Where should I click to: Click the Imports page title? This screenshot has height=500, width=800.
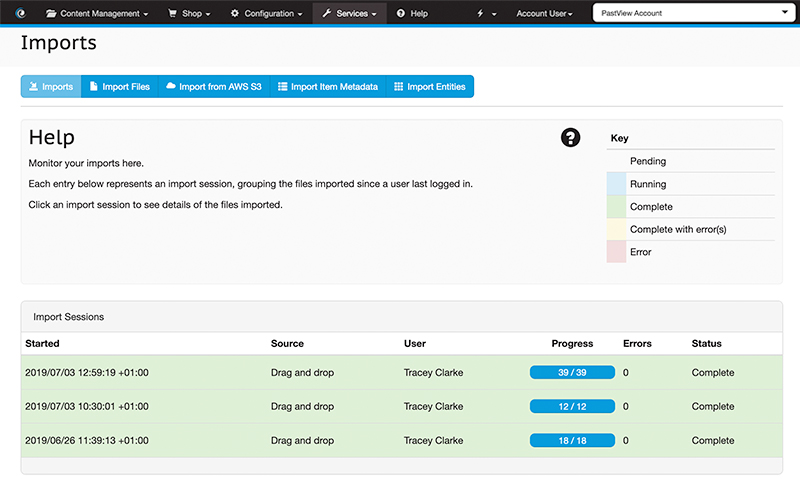[59, 43]
